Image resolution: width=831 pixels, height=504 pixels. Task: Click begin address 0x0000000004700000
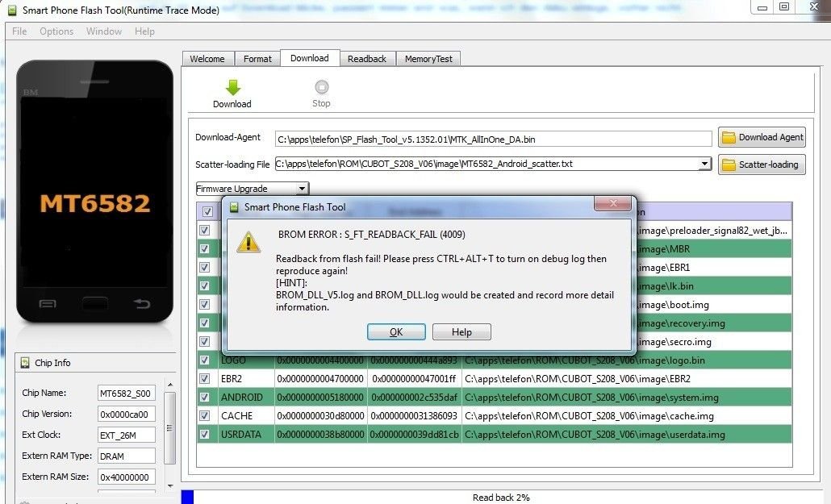coord(320,379)
